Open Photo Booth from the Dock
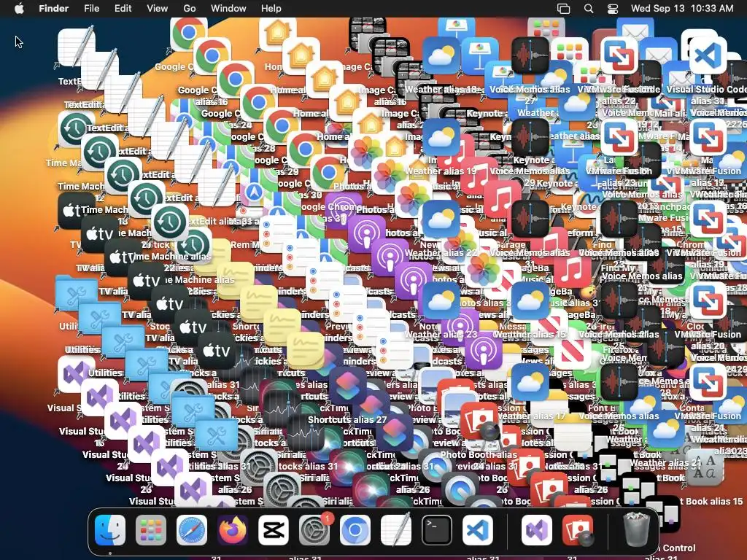This screenshot has width=747, height=560. click(578, 530)
